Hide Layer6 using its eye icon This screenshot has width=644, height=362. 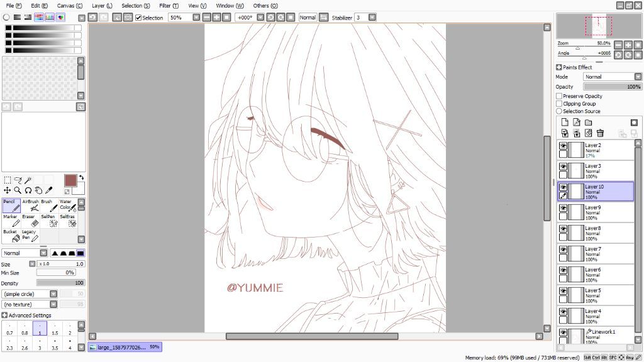[x=563, y=270]
